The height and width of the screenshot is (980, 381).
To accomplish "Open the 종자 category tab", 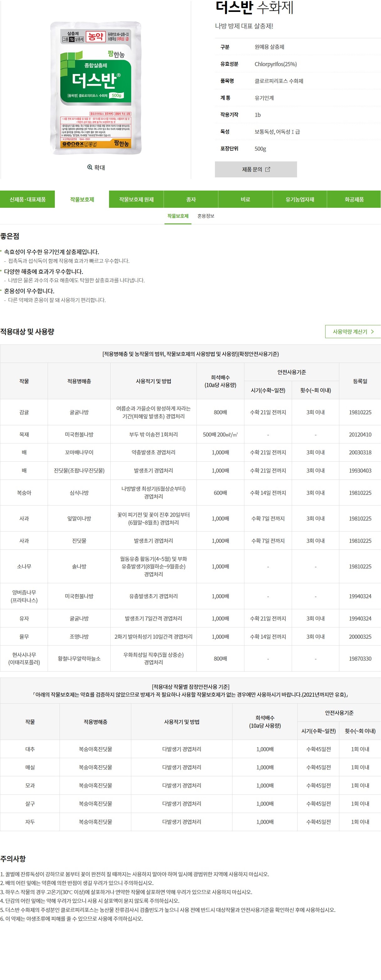I will pos(191,199).
